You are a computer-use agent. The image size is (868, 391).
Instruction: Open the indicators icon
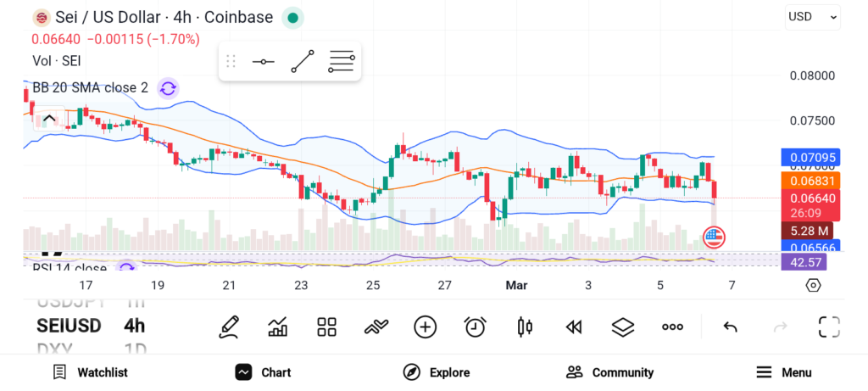point(376,327)
